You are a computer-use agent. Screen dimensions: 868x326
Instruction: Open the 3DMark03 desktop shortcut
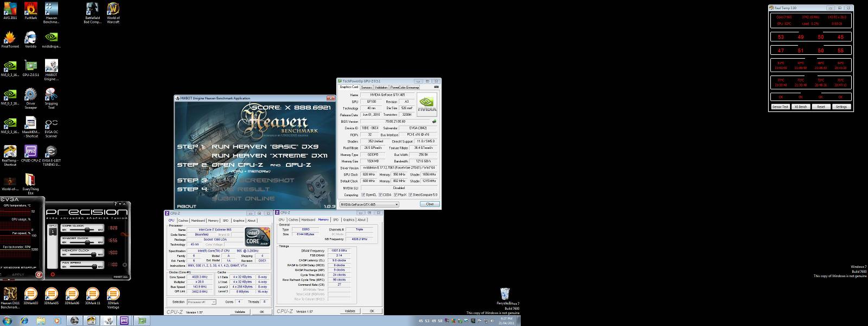click(31, 297)
